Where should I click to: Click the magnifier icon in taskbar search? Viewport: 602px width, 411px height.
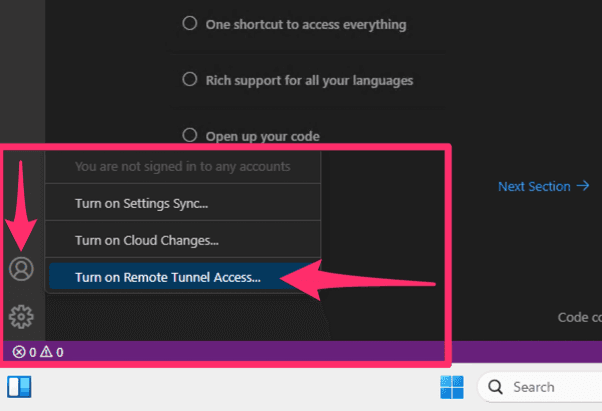(x=495, y=387)
